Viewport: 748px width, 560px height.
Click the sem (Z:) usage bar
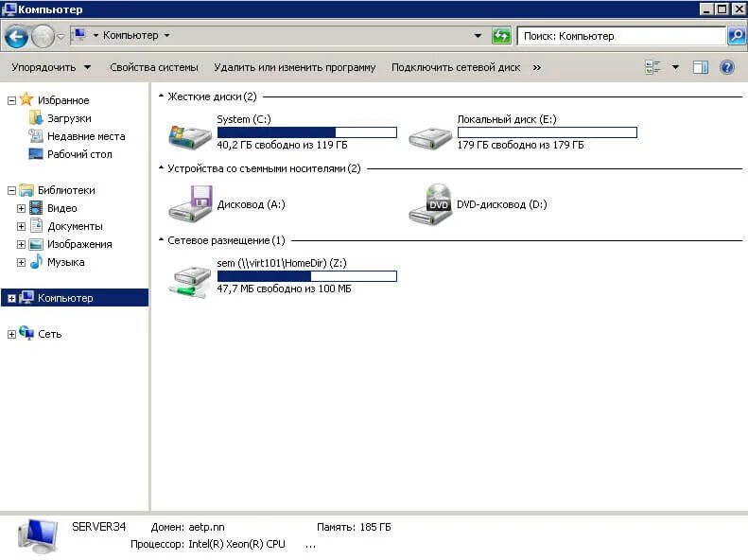306,276
